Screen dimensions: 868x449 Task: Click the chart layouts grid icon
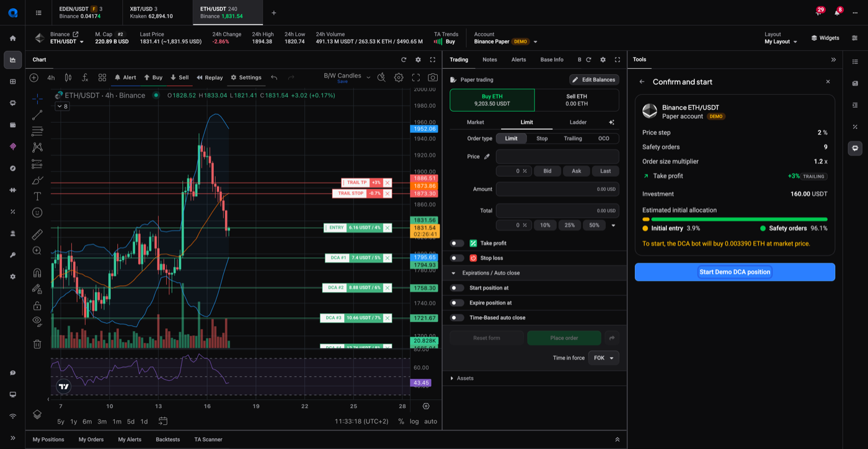(x=102, y=78)
